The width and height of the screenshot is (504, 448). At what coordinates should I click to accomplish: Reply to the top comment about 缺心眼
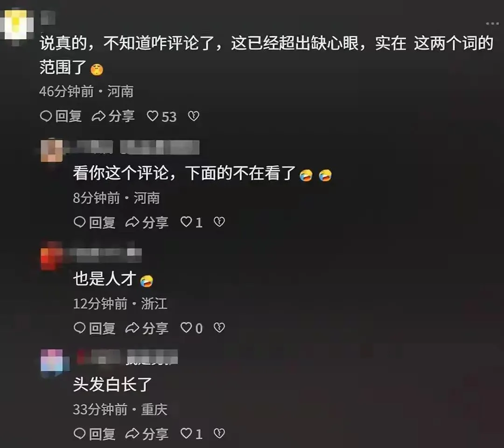61,116
